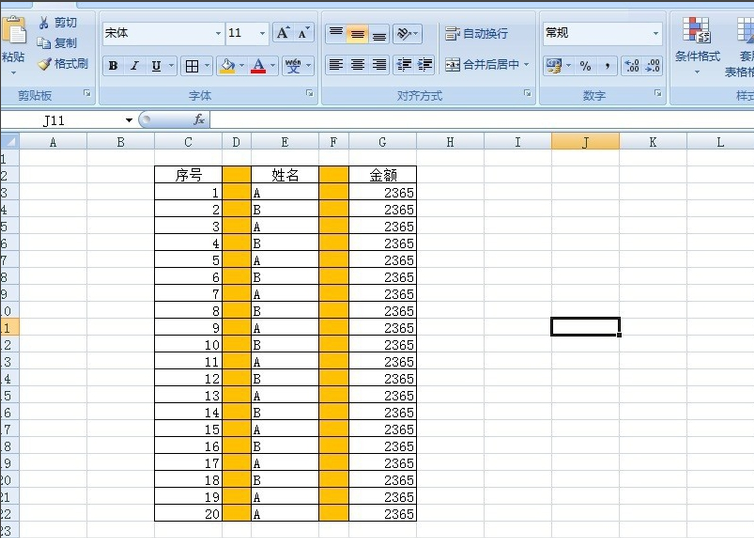The width and height of the screenshot is (754, 538).
Task: Select column C header
Action: 188,142
